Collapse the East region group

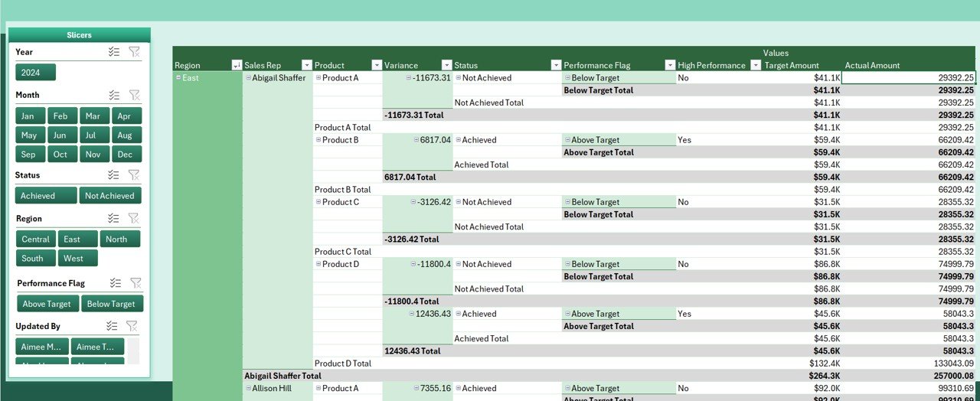coord(178,78)
